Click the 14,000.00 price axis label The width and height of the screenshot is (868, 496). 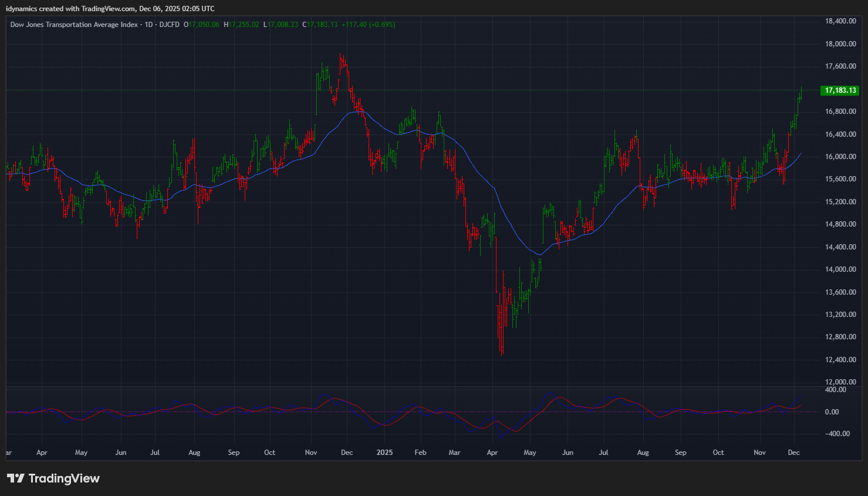[840, 269]
